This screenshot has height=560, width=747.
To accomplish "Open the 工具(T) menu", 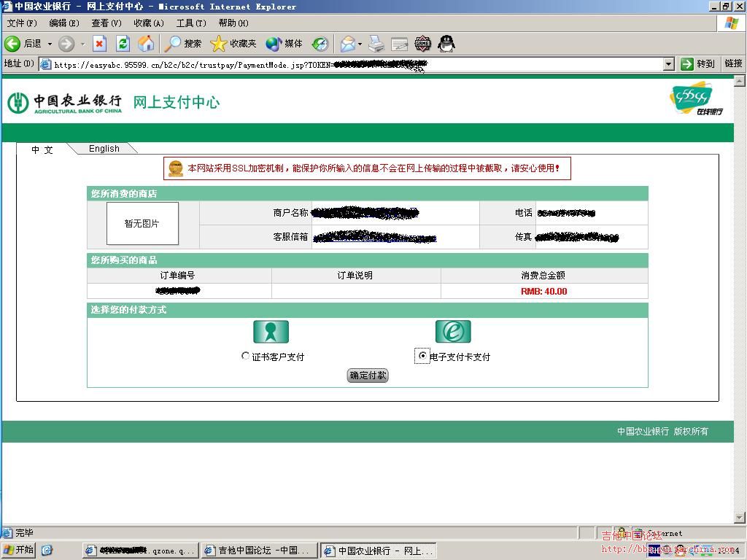I will (190, 23).
